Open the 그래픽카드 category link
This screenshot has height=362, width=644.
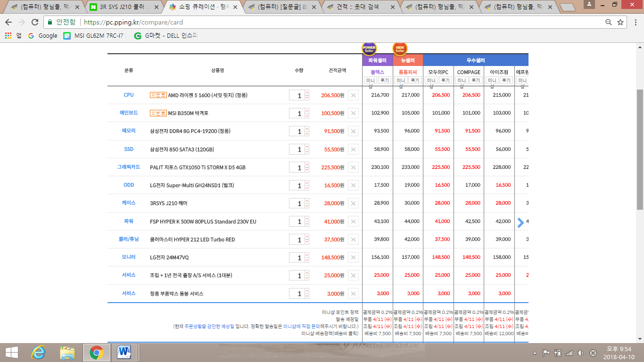(x=129, y=167)
